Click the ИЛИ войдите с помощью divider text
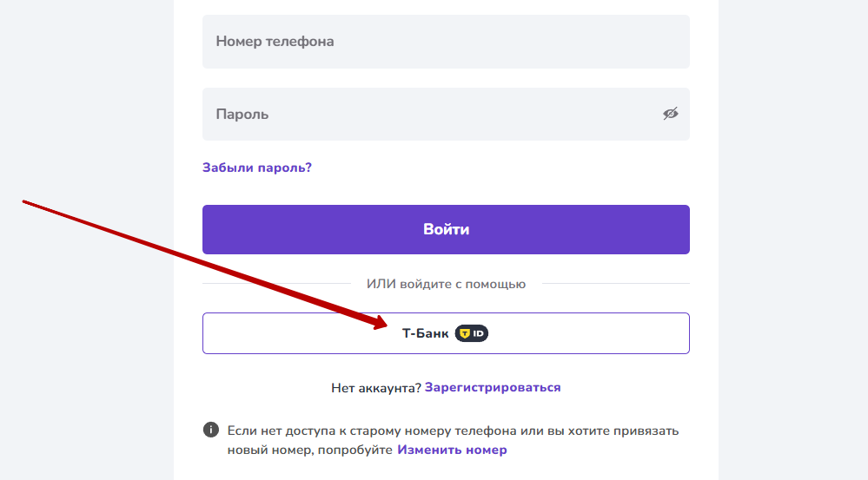868x480 pixels. pyautogui.click(x=446, y=284)
